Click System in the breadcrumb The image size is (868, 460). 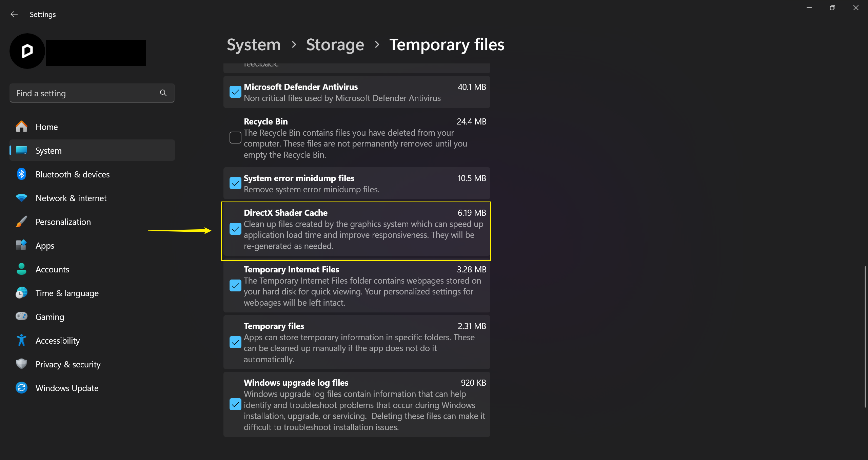254,45
